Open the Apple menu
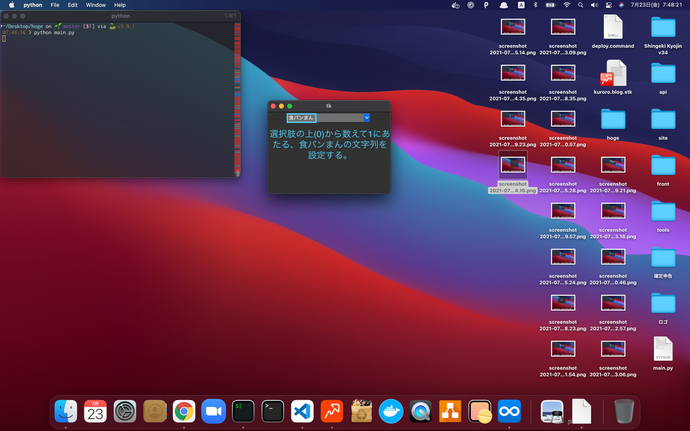 [x=12, y=5]
